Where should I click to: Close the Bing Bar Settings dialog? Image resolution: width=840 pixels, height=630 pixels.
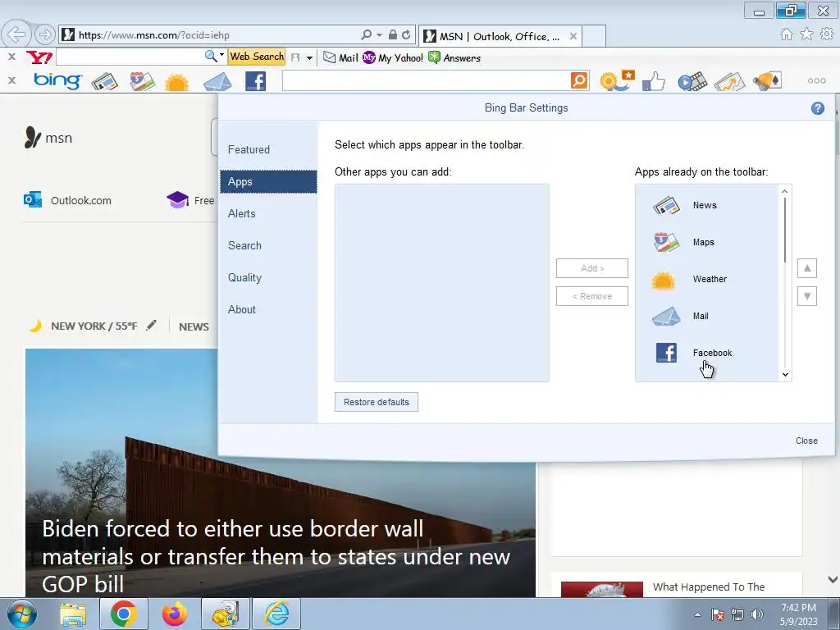point(806,441)
